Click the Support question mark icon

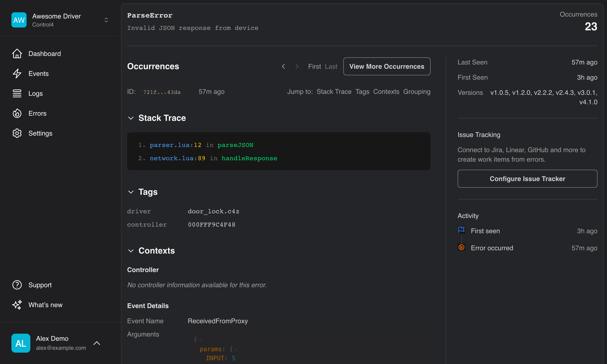tap(17, 285)
